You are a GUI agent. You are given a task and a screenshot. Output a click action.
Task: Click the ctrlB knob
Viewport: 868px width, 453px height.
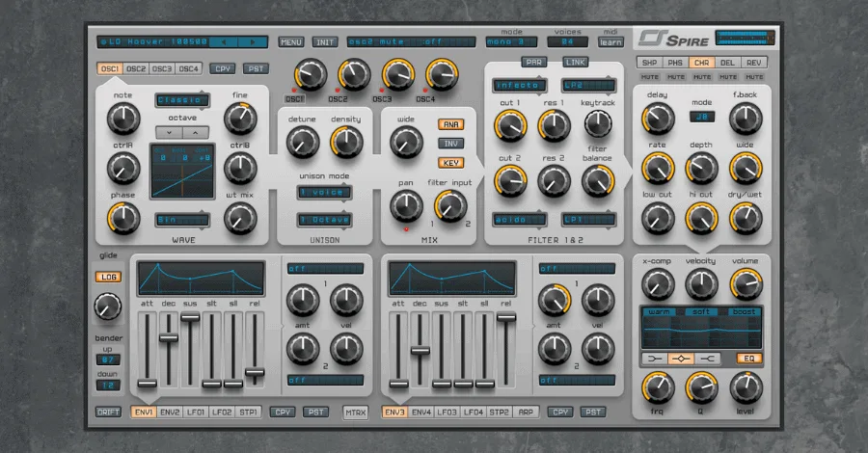tap(240, 168)
